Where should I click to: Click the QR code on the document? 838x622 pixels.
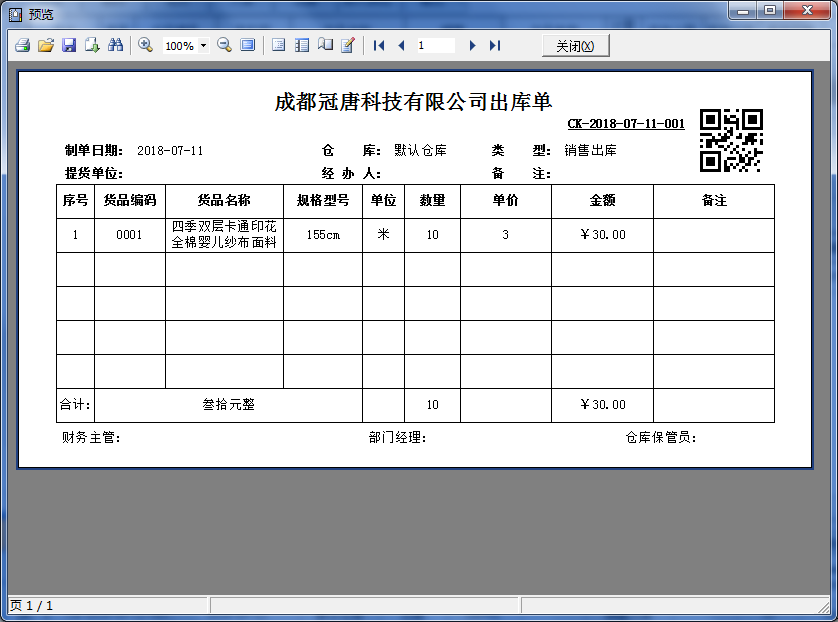(731, 141)
